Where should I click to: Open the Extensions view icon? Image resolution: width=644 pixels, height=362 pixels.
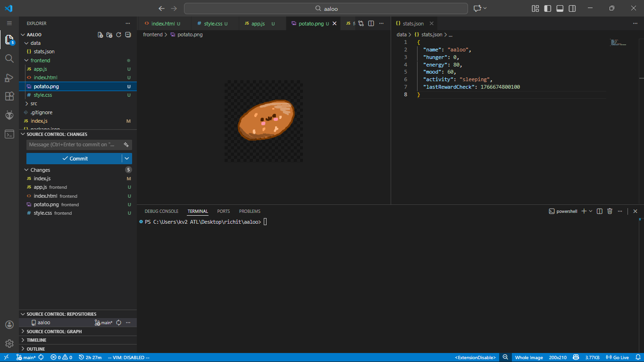click(x=9, y=96)
